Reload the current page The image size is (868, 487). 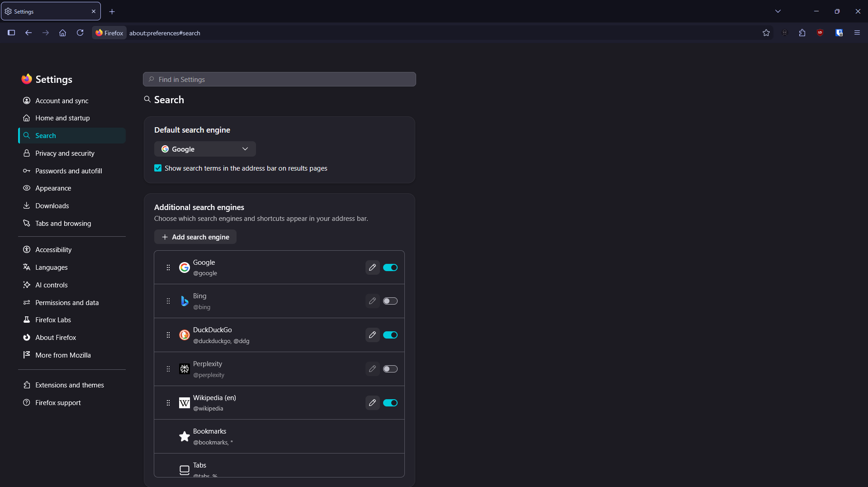click(80, 33)
